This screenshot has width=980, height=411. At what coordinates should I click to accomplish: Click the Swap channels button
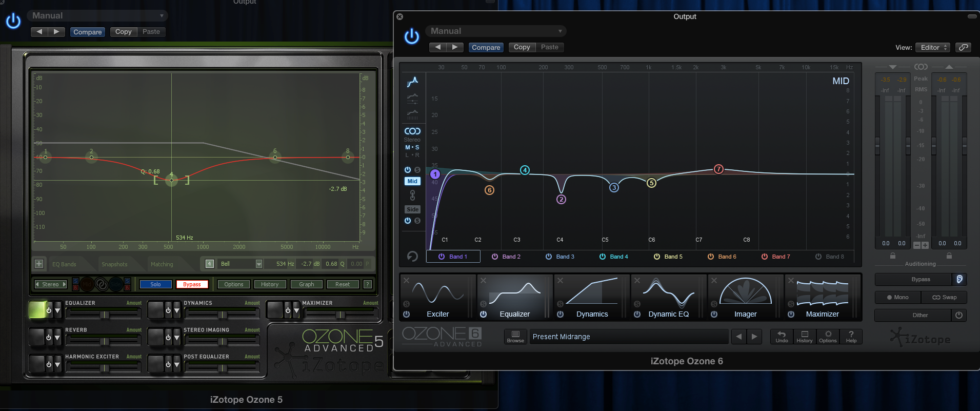tap(944, 297)
